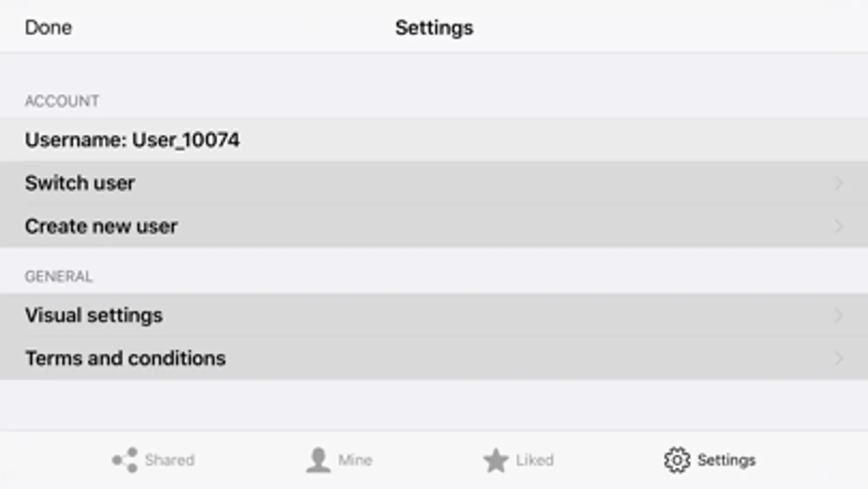Tap the Mine person silhouette icon
Image resolution: width=868 pixels, height=489 pixels.
point(318,460)
